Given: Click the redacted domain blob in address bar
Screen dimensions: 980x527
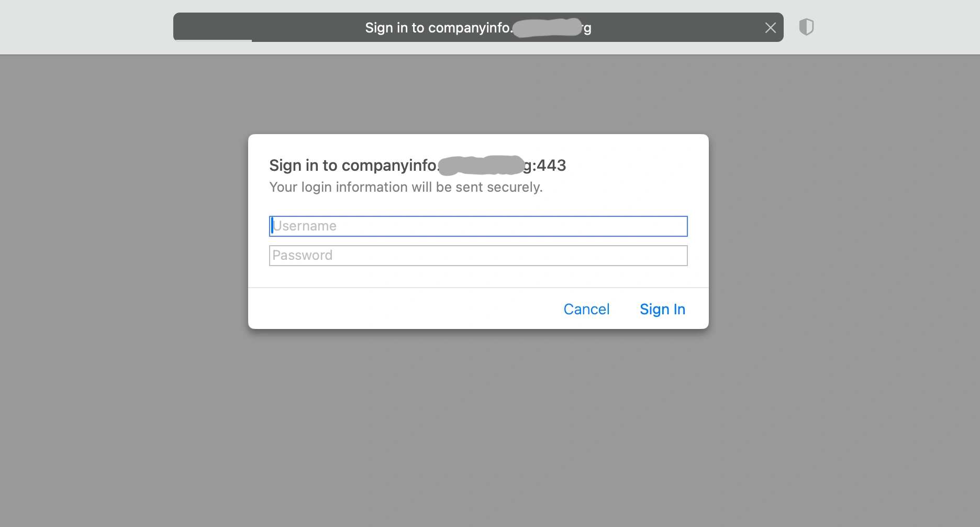Looking at the screenshot, I should 548,28.
